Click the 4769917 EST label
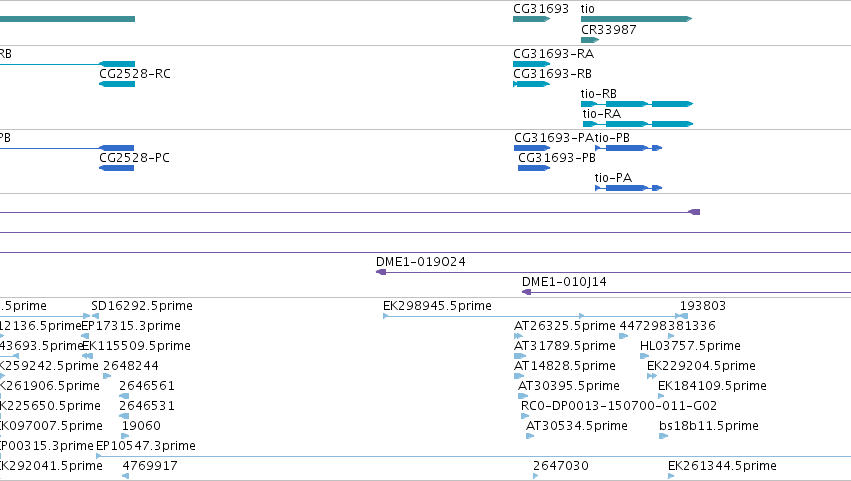Image resolution: width=851 pixels, height=481 pixels. click(x=150, y=467)
